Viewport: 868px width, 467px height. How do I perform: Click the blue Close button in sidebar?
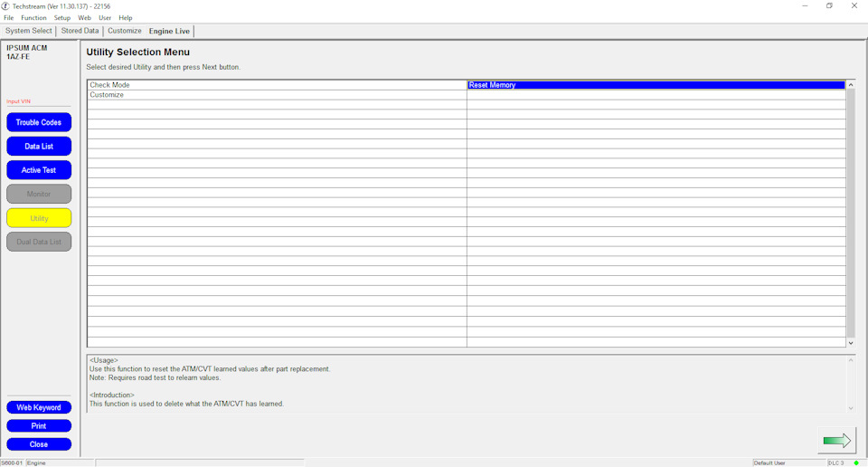point(39,444)
